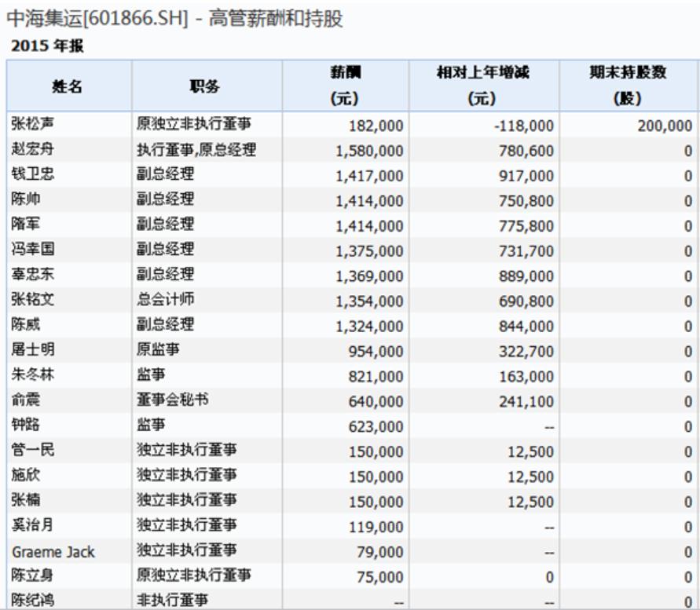The width and height of the screenshot is (700, 610).
Task: Select salary value 75,000
Action: pos(380,577)
